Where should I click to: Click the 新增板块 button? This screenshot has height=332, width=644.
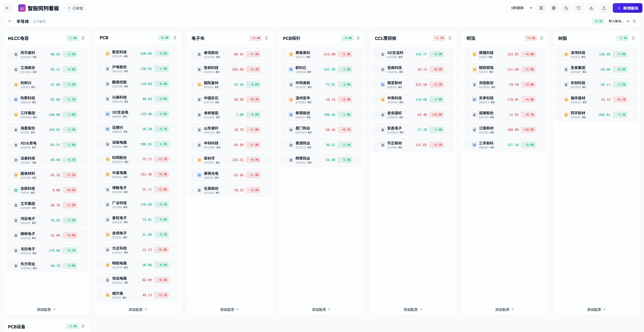pyautogui.click(x=627, y=8)
